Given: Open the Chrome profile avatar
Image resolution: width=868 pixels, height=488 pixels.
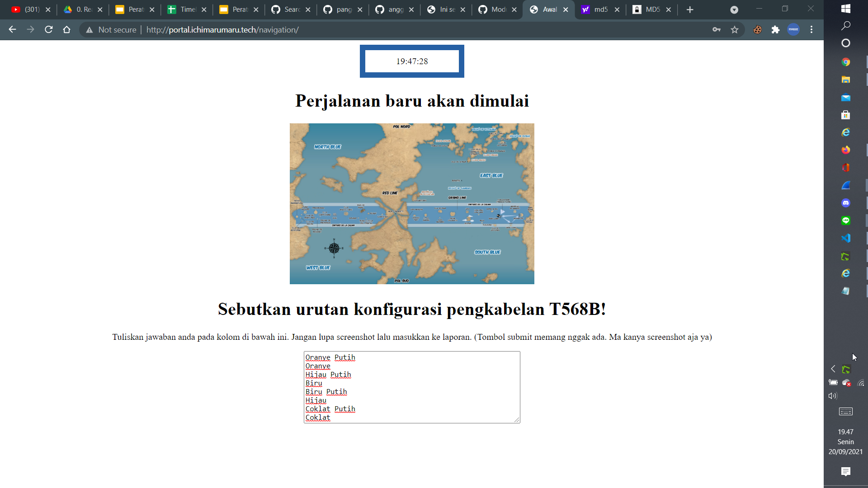Looking at the screenshot, I should [793, 30].
